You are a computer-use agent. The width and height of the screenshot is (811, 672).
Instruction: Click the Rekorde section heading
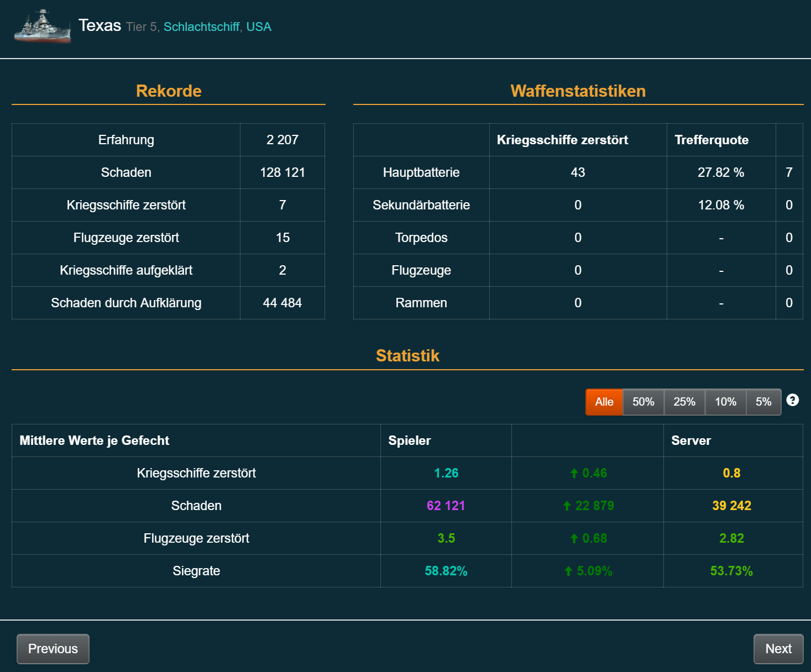(169, 91)
